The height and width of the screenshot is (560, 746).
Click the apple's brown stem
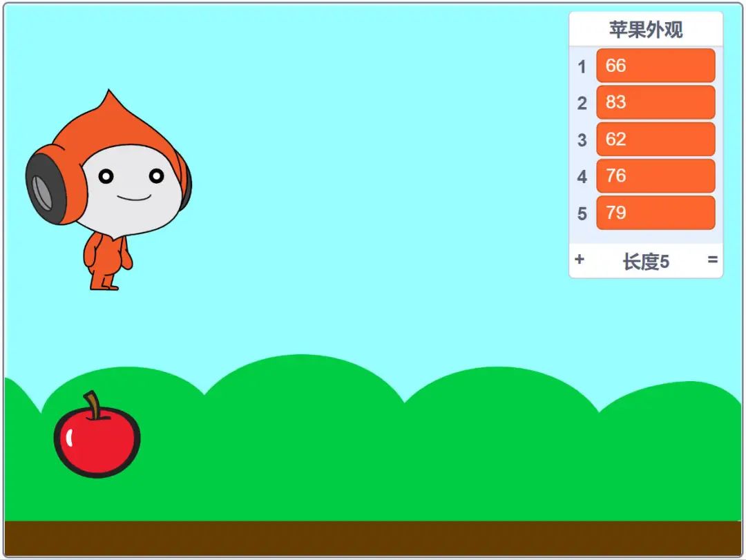[93, 405]
